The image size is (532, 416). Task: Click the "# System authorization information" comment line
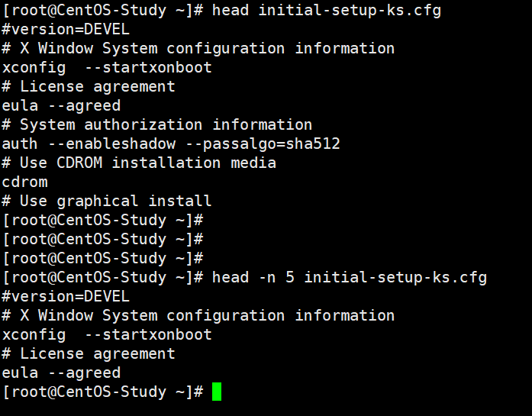[x=157, y=125]
